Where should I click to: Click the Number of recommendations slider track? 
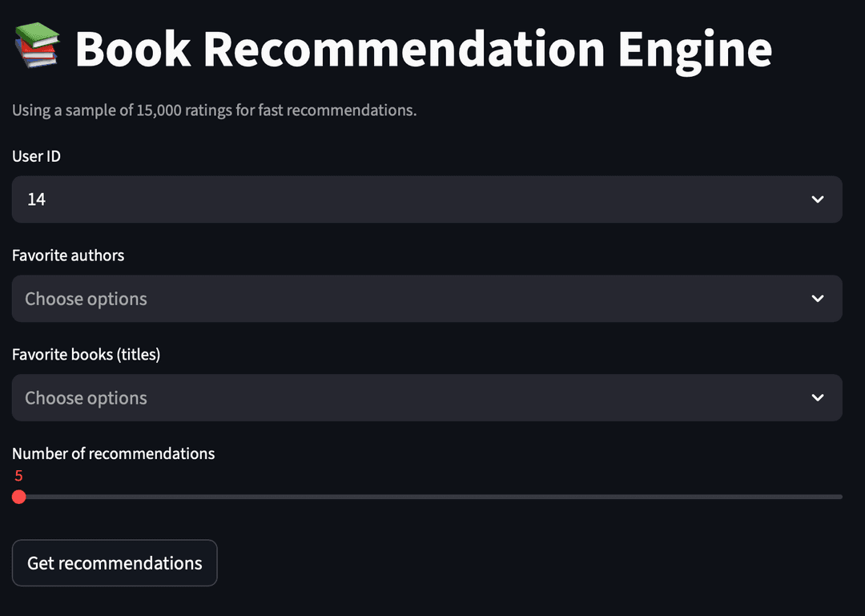click(x=432, y=497)
